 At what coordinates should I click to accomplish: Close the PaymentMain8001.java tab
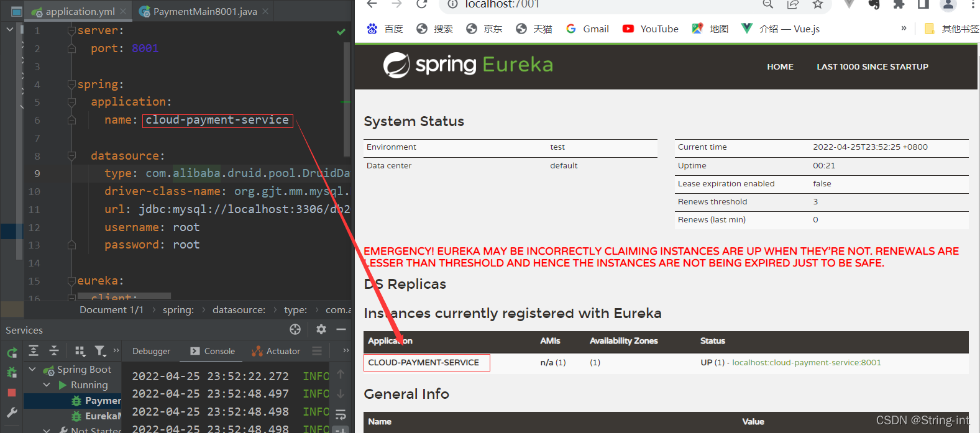pyautogui.click(x=265, y=11)
